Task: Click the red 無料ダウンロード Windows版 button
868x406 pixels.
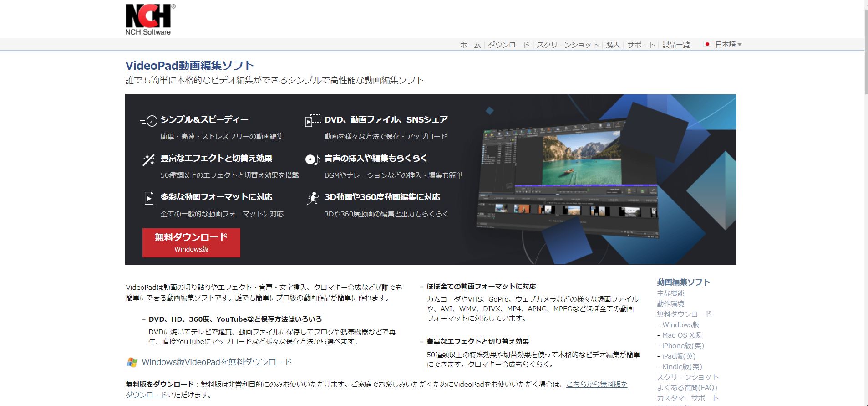Action: (191, 242)
